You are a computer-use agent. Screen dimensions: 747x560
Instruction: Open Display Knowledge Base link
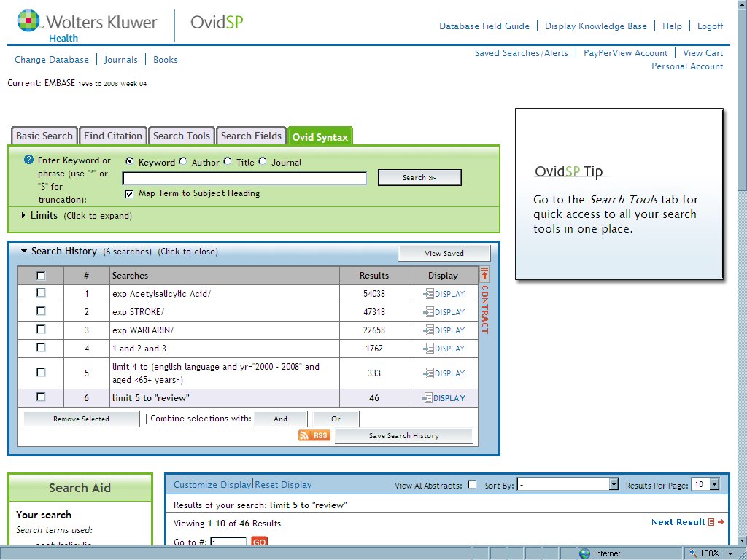tap(596, 26)
